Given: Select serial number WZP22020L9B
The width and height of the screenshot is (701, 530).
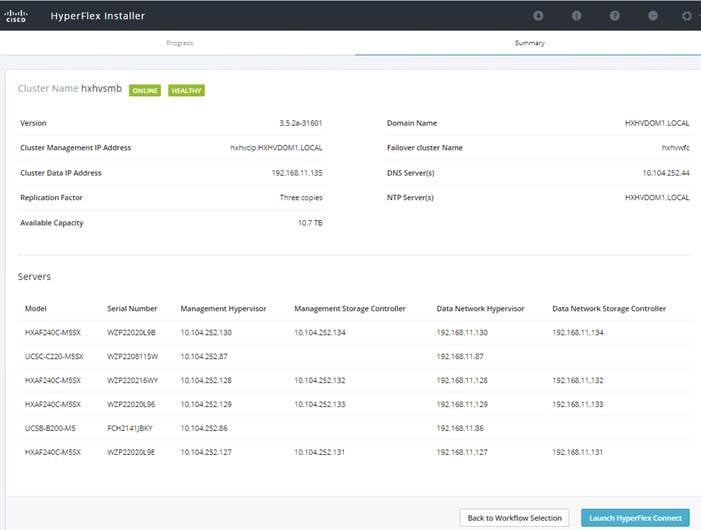Looking at the screenshot, I should click(x=131, y=332).
